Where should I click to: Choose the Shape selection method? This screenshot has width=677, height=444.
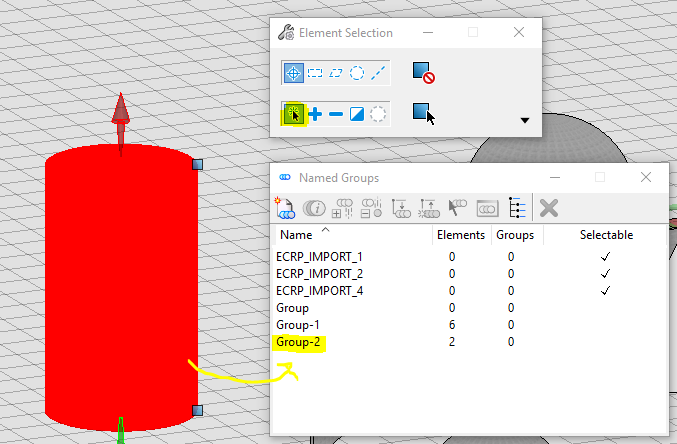pyautogui.click(x=335, y=73)
